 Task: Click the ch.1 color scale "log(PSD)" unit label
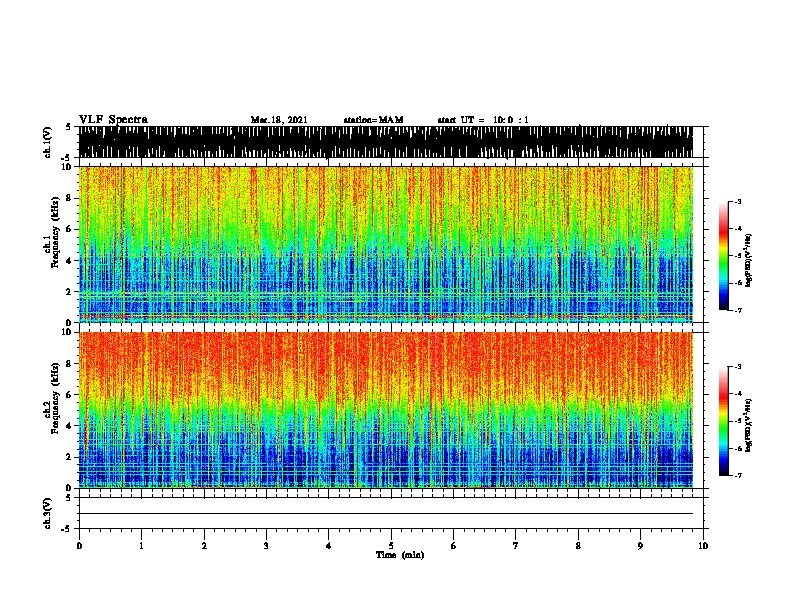click(x=749, y=260)
